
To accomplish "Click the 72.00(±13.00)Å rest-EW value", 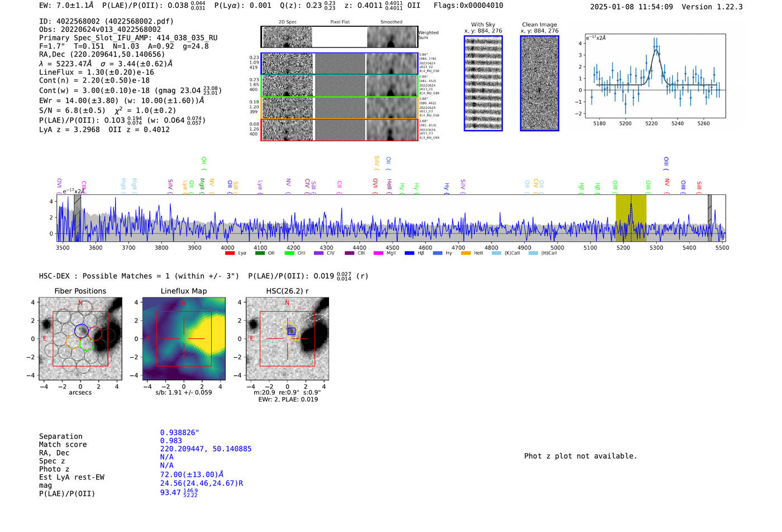I will (x=192, y=475).
